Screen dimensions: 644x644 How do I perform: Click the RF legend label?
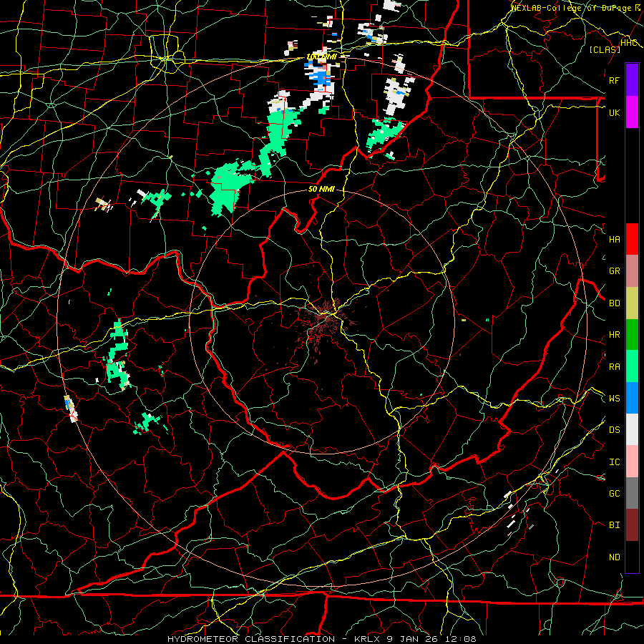(615, 80)
